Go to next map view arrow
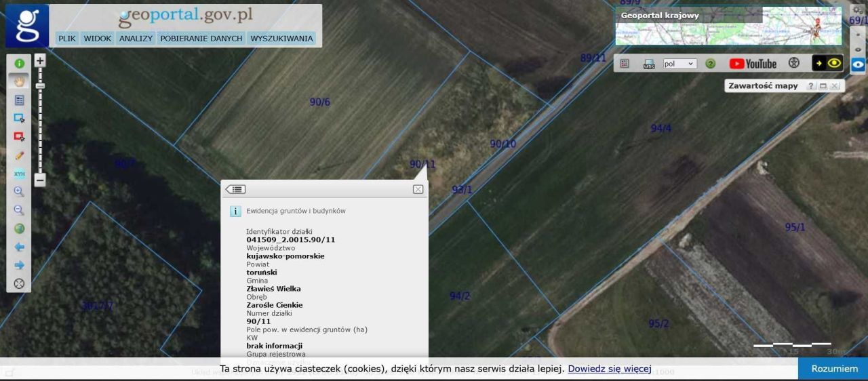This screenshot has height=381, width=868. (19, 265)
